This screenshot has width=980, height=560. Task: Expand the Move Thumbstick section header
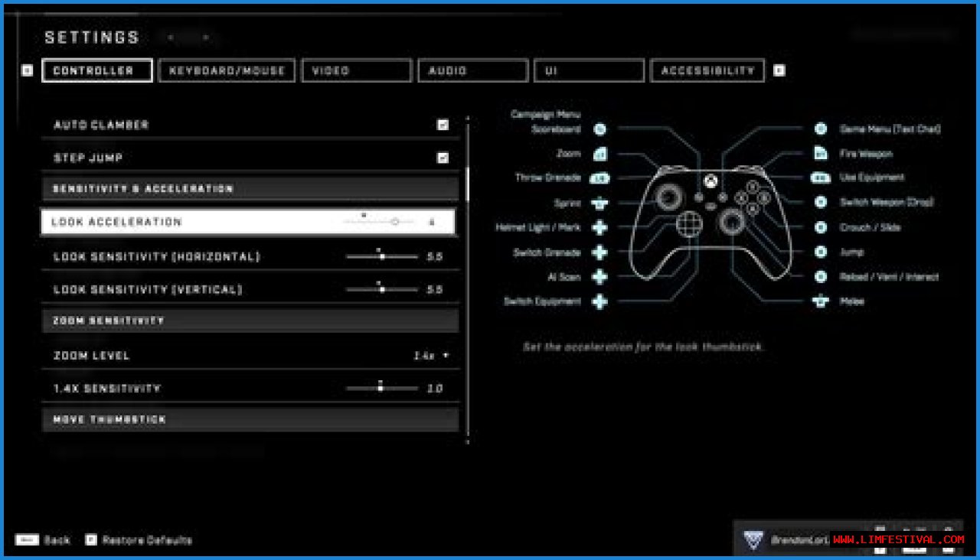(250, 420)
